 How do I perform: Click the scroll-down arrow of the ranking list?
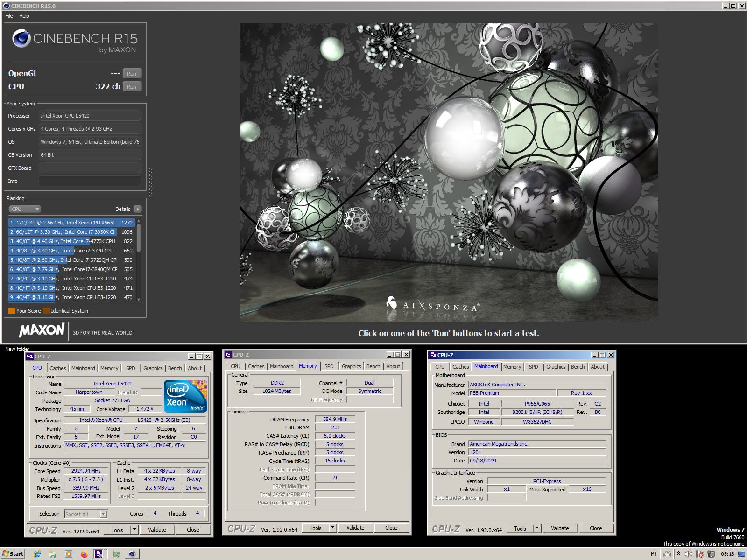[139, 300]
